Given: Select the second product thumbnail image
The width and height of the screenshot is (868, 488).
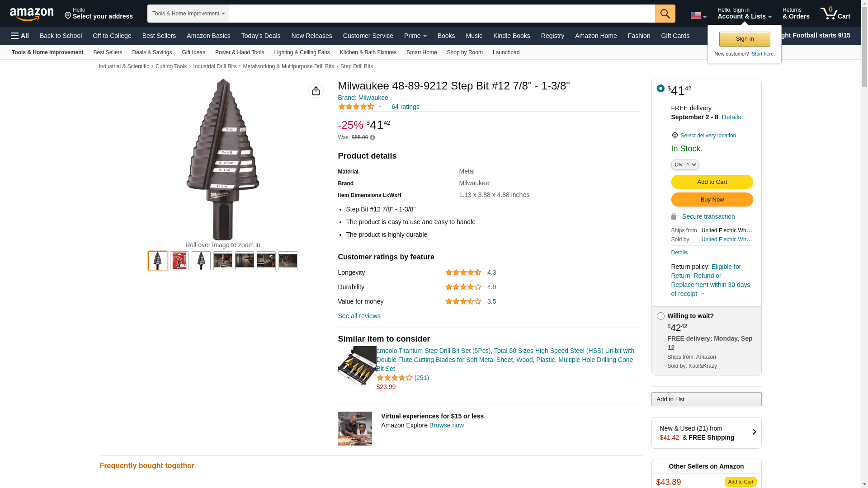Looking at the screenshot, I should (x=179, y=261).
